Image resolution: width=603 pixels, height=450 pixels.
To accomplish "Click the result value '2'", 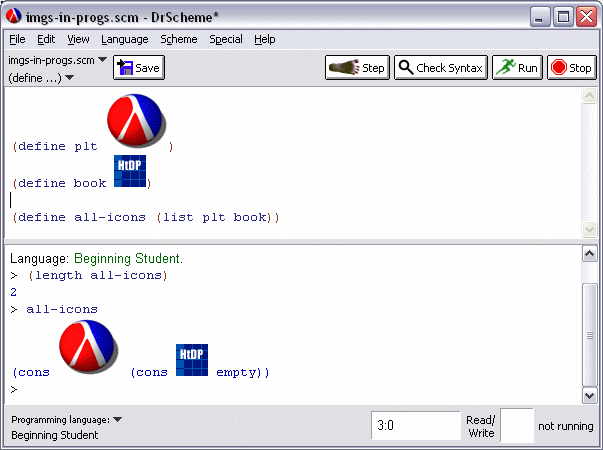I will (x=13, y=292).
